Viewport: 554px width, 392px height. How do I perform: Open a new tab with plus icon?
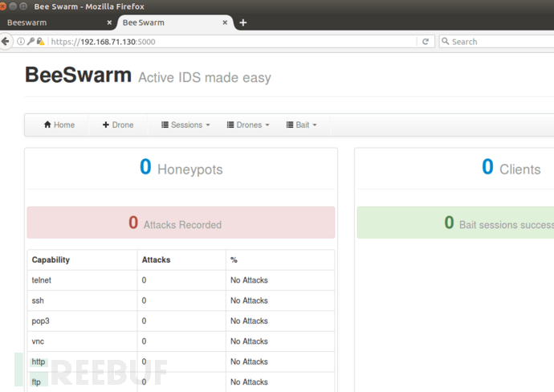243,22
